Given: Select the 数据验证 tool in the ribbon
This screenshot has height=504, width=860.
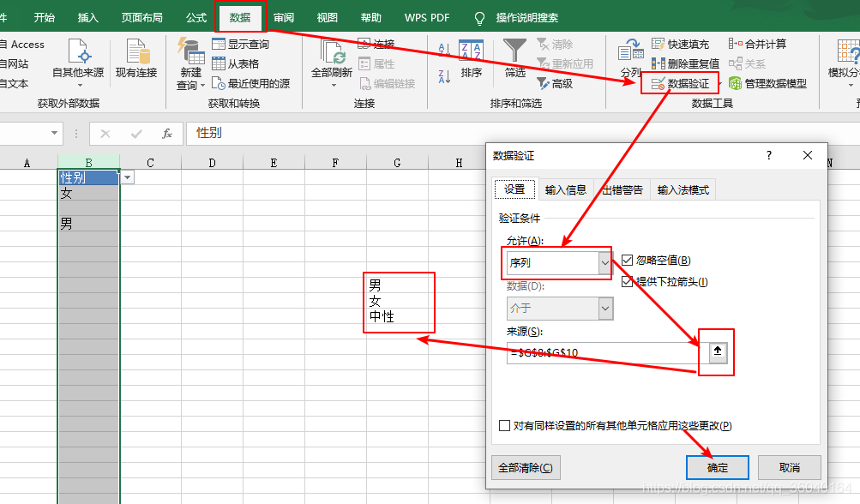Looking at the screenshot, I should coord(678,83).
